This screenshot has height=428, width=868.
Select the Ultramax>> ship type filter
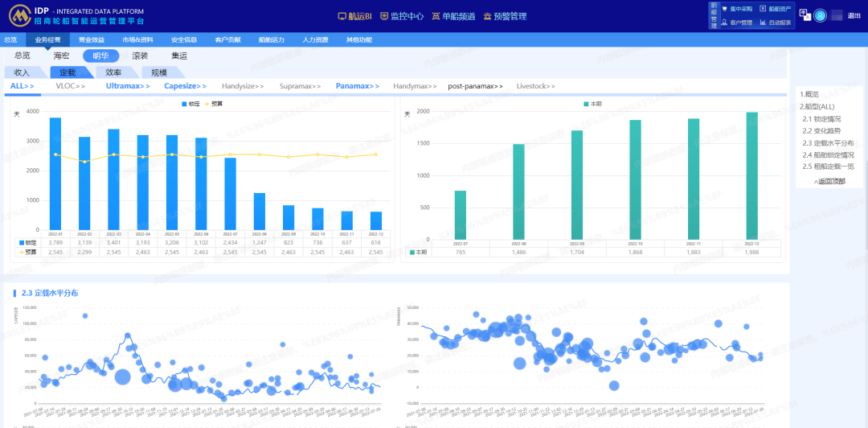128,86
